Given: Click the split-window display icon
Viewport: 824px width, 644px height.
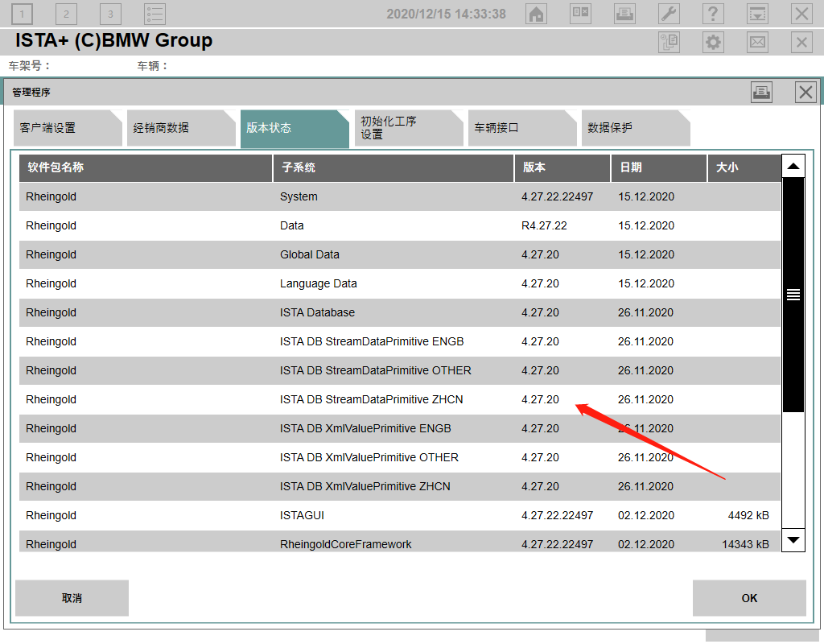Looking at the screenshot, I should [x=581, y=14].
